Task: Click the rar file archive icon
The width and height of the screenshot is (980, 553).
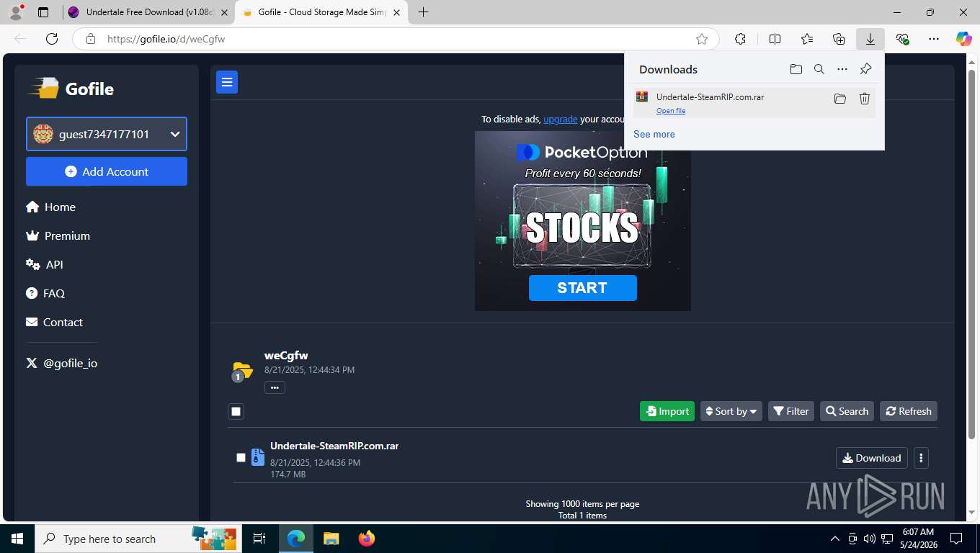Action: tap(257, 457)
